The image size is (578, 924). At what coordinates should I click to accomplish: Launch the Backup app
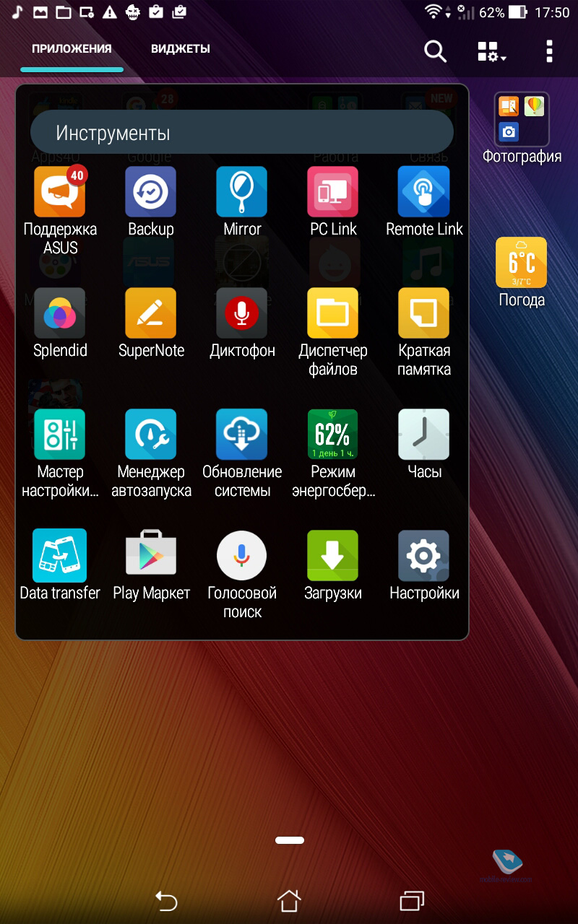coord(151,192)
